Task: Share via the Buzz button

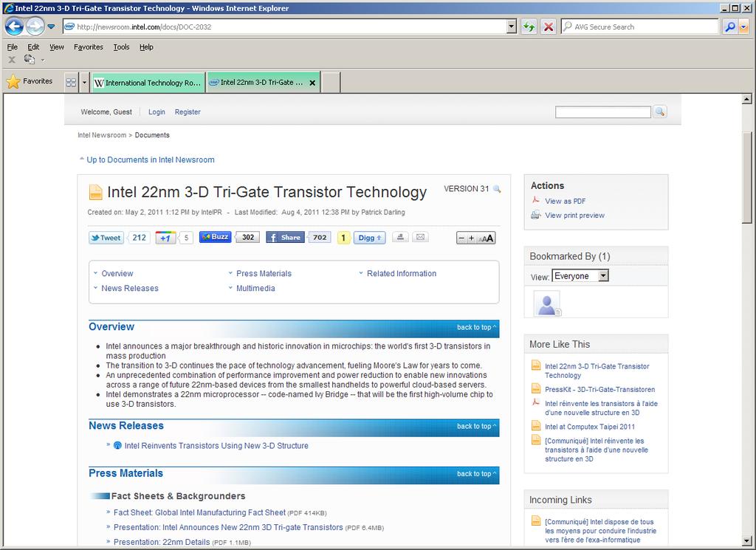Action: tap(215, 237)
